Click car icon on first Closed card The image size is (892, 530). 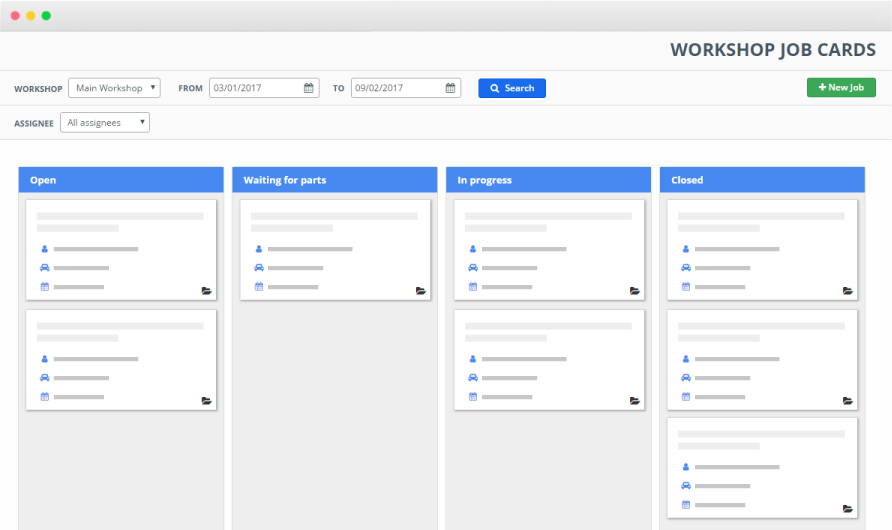tap(686, 268)
